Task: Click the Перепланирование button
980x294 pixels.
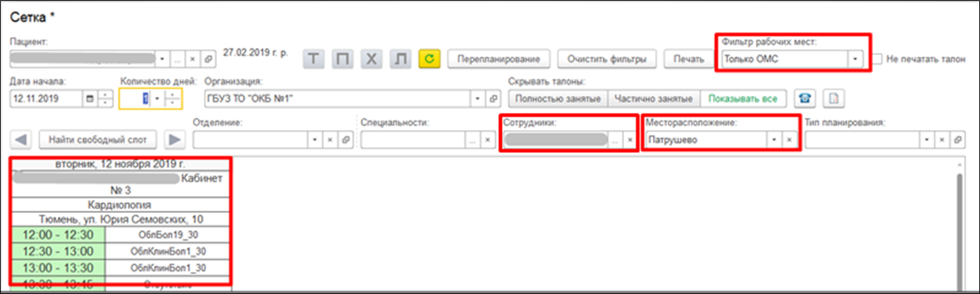Action: 498,59
